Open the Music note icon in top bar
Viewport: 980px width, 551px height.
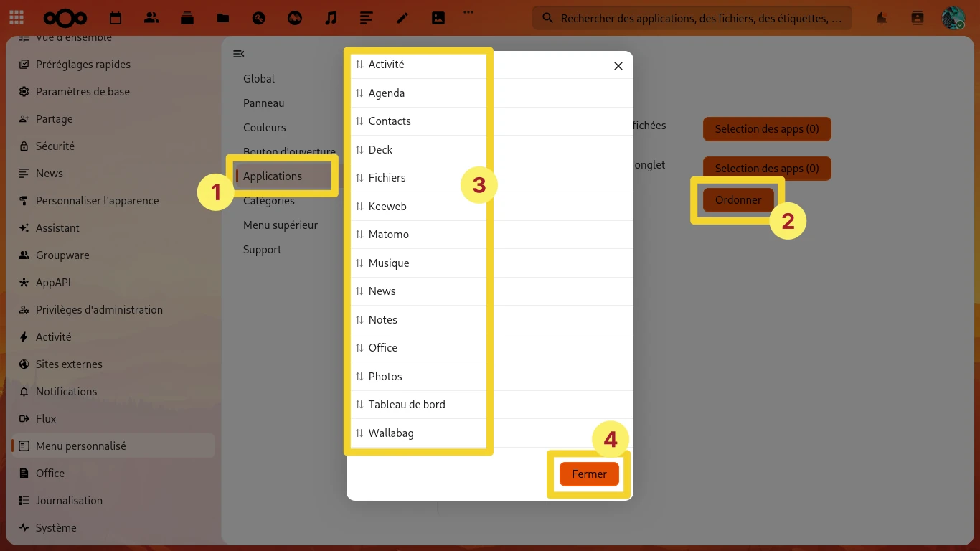point(331,18)
